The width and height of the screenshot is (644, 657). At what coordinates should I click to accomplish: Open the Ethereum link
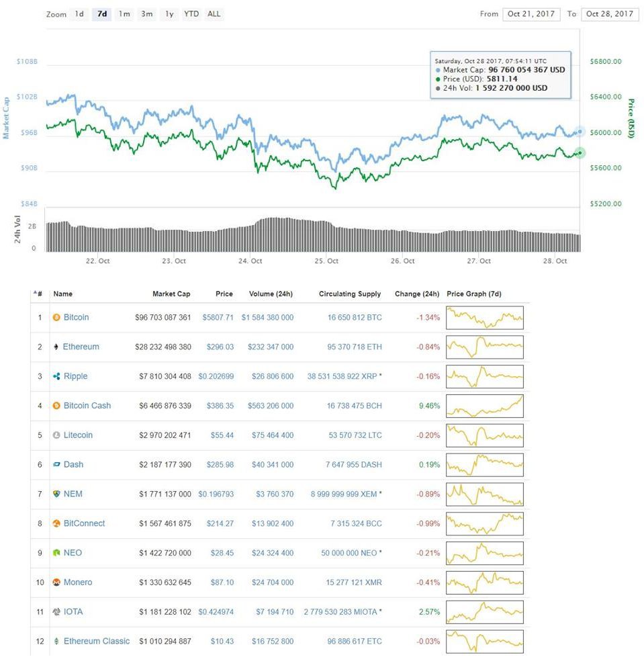coord(81,347)
